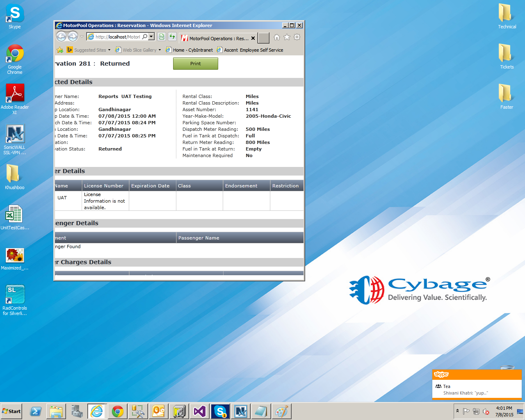Image resolution: width=525 pixels, height=420 pixels.
Task: Open the Maximized image file on desktop
Action: [15, 259]
